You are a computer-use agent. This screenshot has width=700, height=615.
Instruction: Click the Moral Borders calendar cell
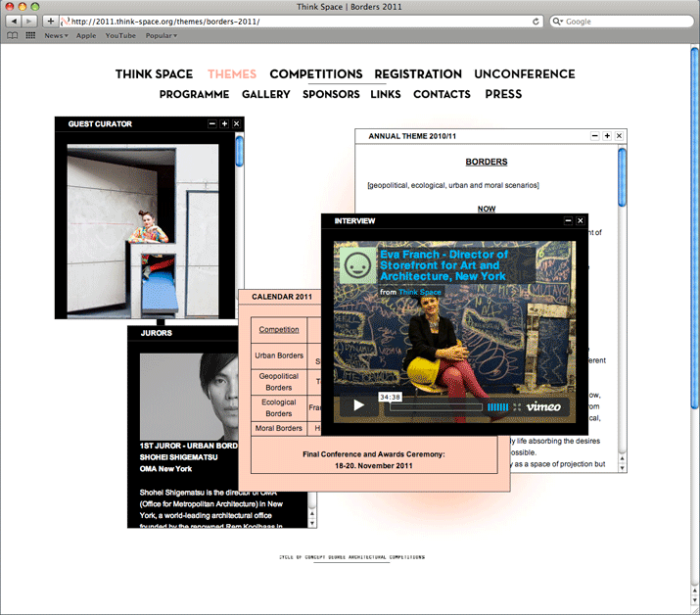pyautogui.click(x=279, y=428)
